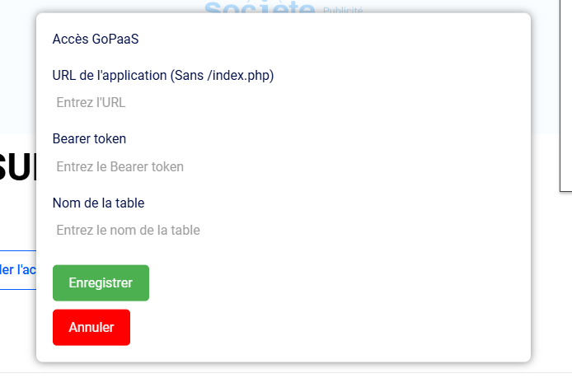Click empty dialog space right of Enregistrer
572x392 pixels.
pyautogui.click(x=328, y=283)
